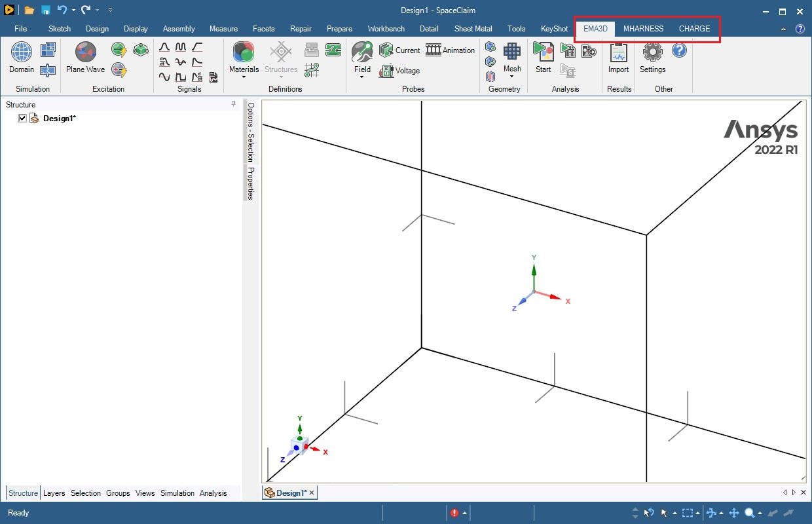Click the red error indicator in status bar

pyautogui.click(x=454, y=513)
